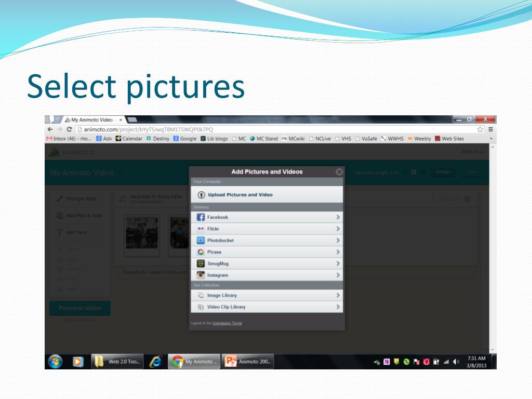Switch to Animoto 200... PowerPoint window
This screenshot has height=399, width=532.
tap(248, 362)
